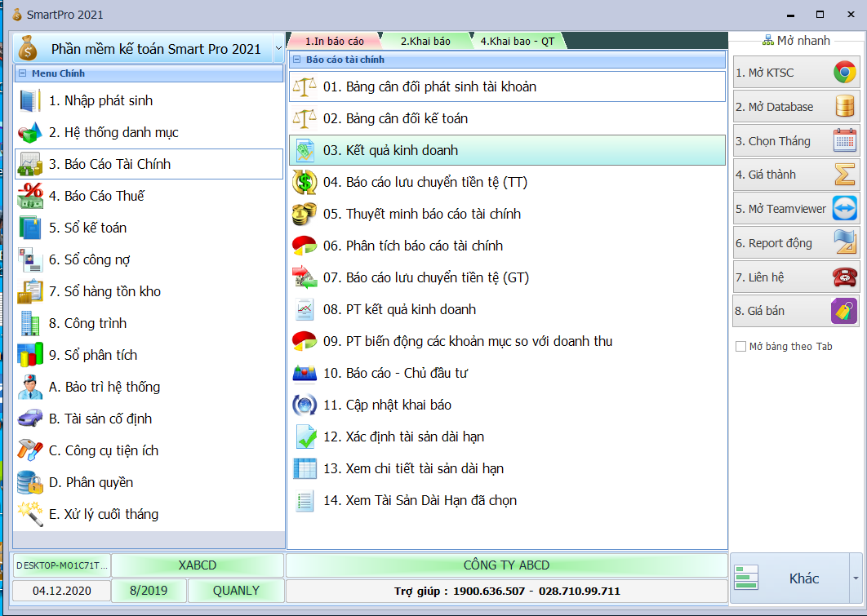Click the red telephone icon on Liên hệ

point(845,277)
